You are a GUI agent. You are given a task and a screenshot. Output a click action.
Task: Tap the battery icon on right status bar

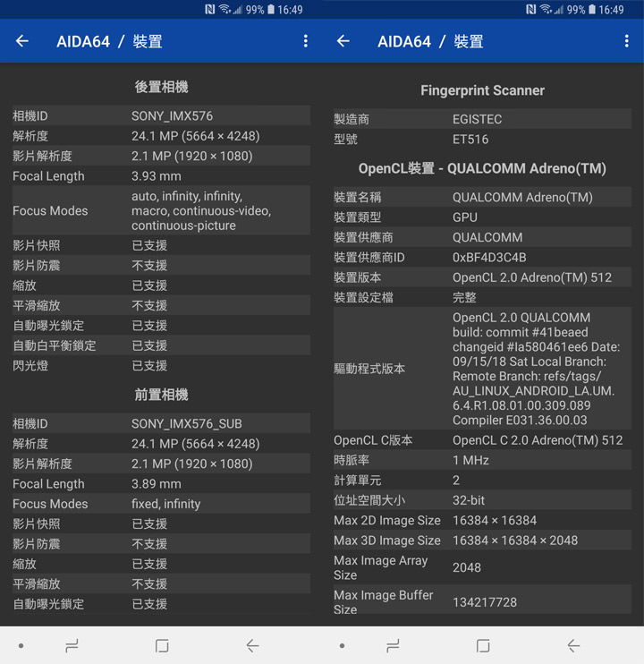pos(592,9)
